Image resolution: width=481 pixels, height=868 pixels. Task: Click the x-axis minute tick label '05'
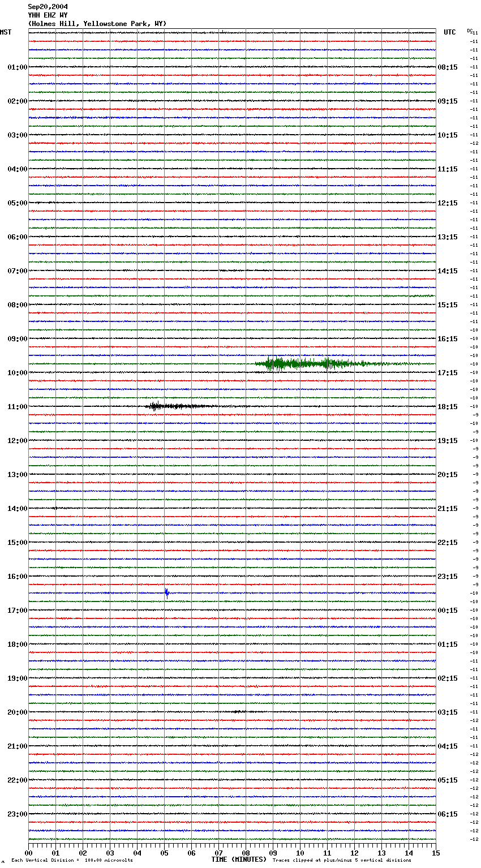[165, 853]
